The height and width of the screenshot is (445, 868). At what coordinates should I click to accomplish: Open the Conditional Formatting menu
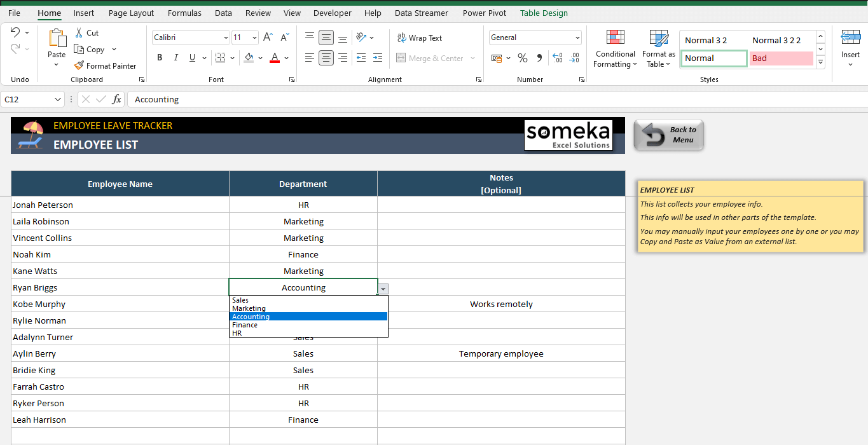point(614,48)
